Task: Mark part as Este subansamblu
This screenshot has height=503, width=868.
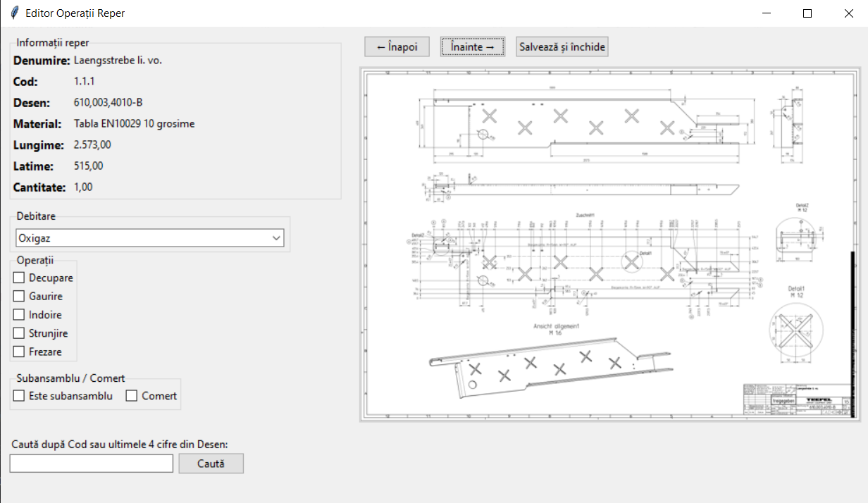Action: (x=19, y=396)
